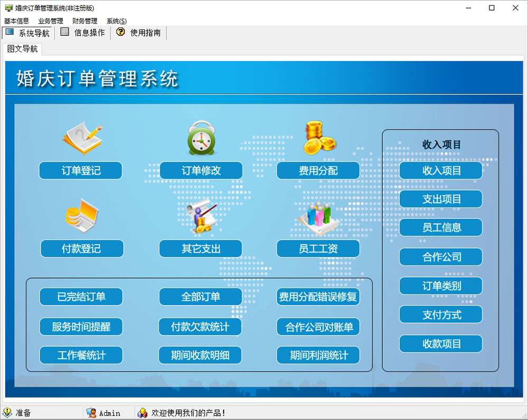Open the 系统(S) menu

pos(117,21)
